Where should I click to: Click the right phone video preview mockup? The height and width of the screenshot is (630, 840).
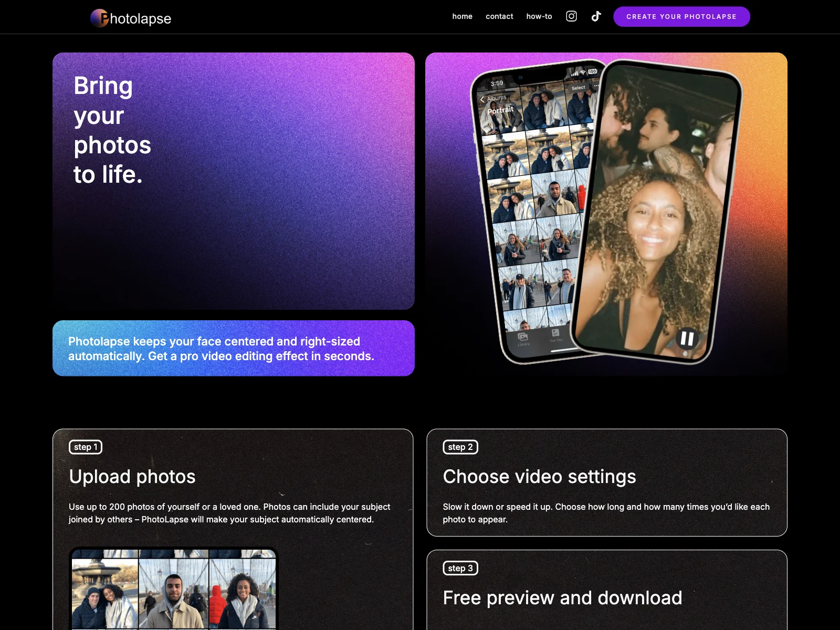(656, 211)
